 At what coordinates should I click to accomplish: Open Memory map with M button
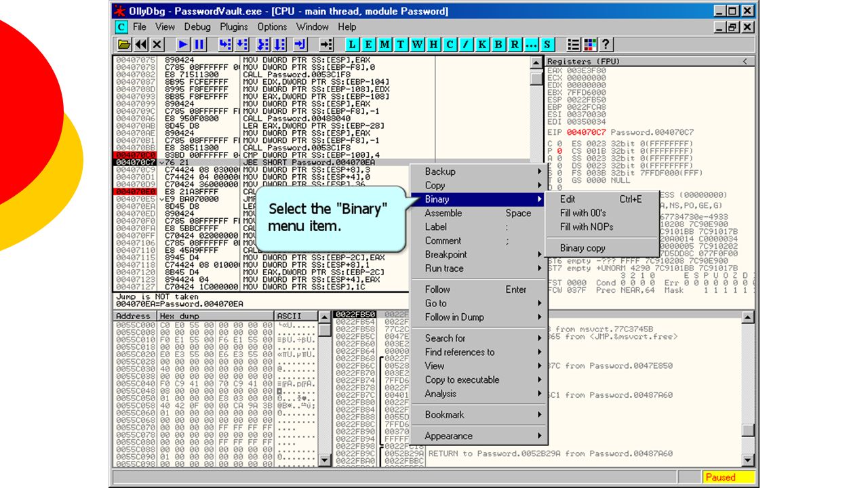coord(384,45)
